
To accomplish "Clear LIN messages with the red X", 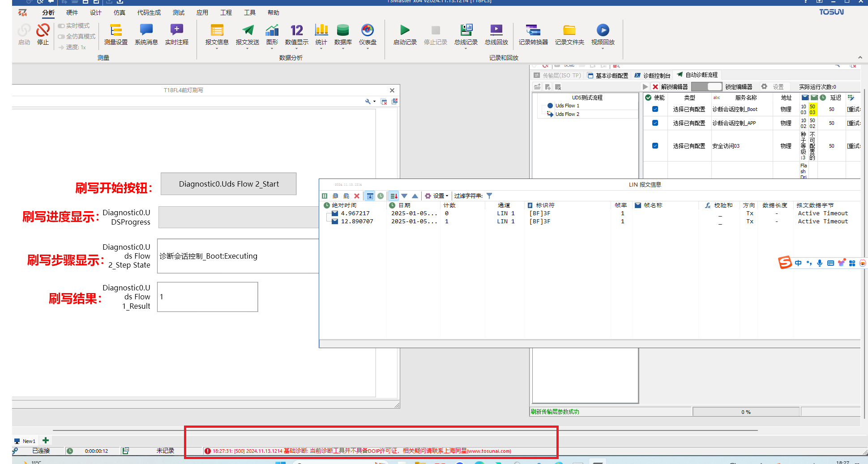I will tap(357, 196).
